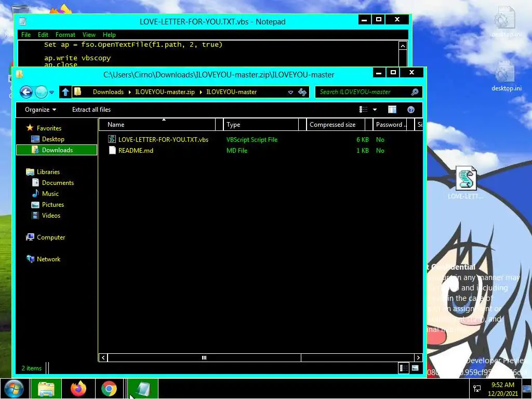Click the network icon in system tray

tap(477, 389)
